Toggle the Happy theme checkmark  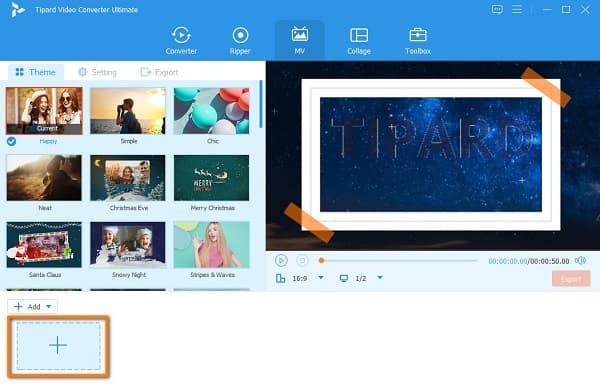11,141
